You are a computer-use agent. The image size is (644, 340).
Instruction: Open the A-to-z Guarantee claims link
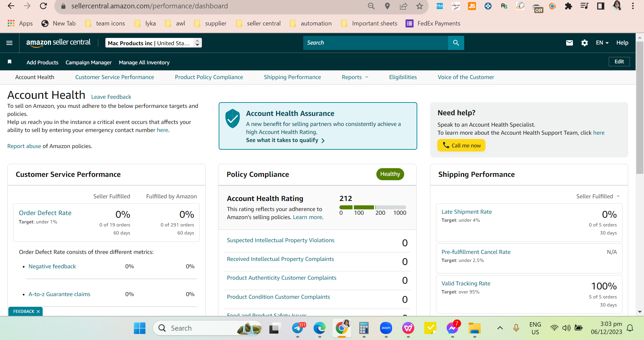[x=59, y=294]
